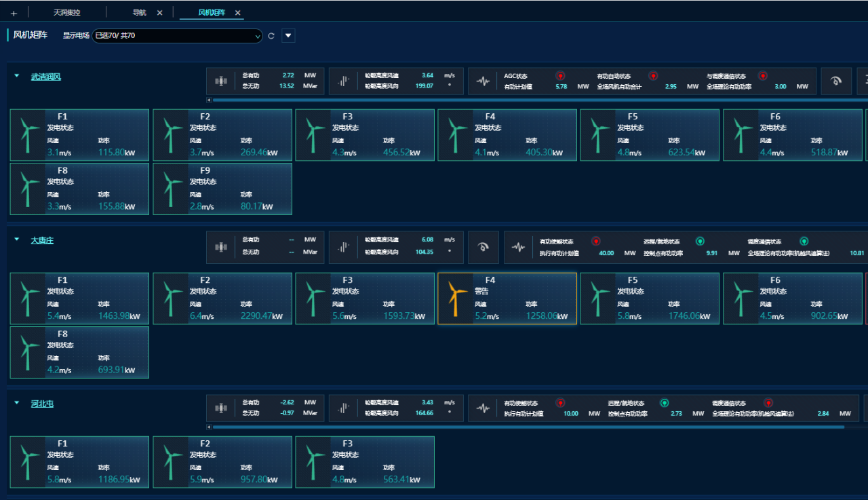The width and height of the screenshot is (868, 500).
Task: Open the 显示电场 selection dropdown
Action: pos(177,36)
